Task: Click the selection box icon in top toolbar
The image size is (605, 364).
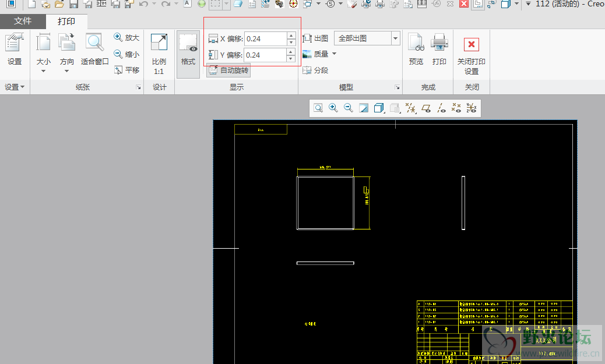Action: pos(215,4)
